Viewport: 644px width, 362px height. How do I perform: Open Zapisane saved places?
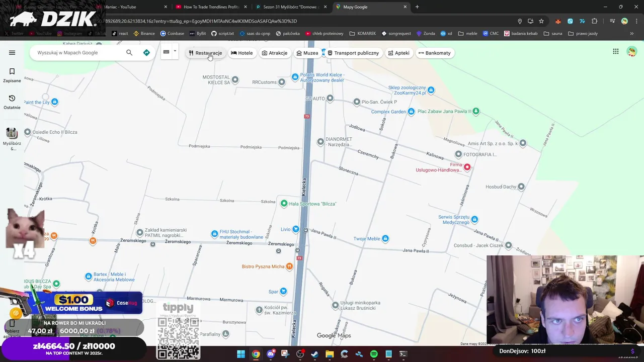click(12, 75)
